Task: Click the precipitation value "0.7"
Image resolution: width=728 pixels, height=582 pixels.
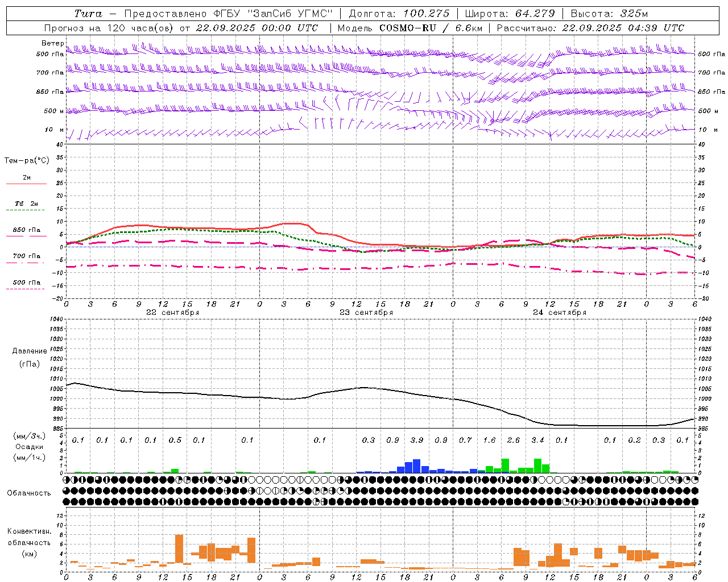Action: (465, 440)
